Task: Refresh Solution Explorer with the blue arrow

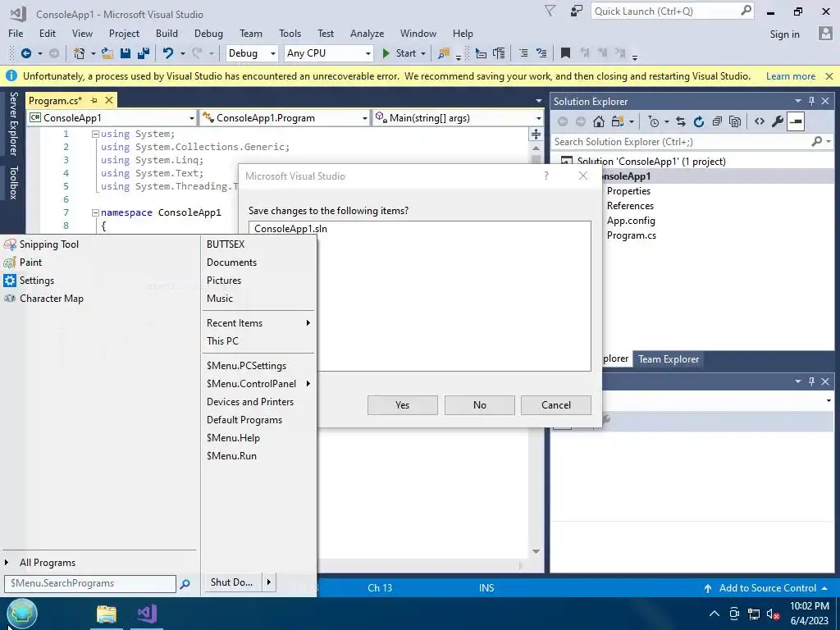Action: click(699, 121)
